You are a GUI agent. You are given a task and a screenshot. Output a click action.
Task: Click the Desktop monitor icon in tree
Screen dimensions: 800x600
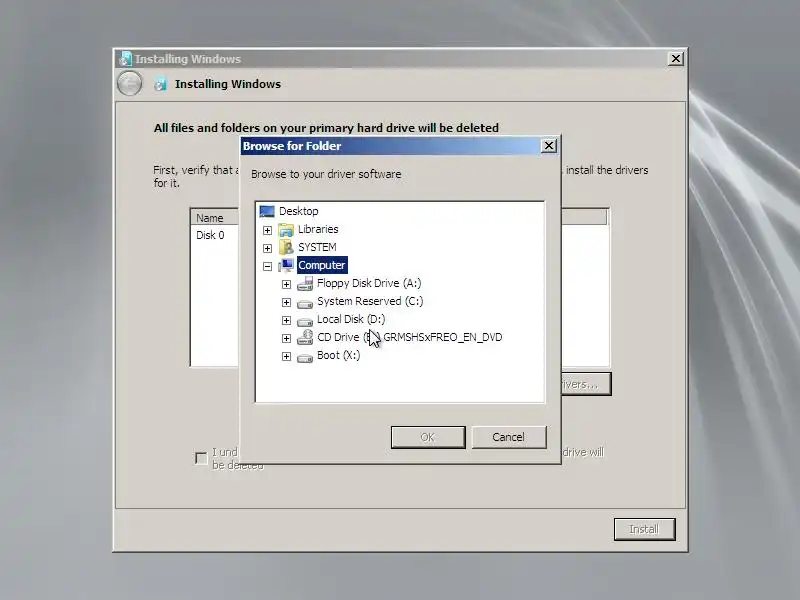pyautogui.click(x=267, y=211)
